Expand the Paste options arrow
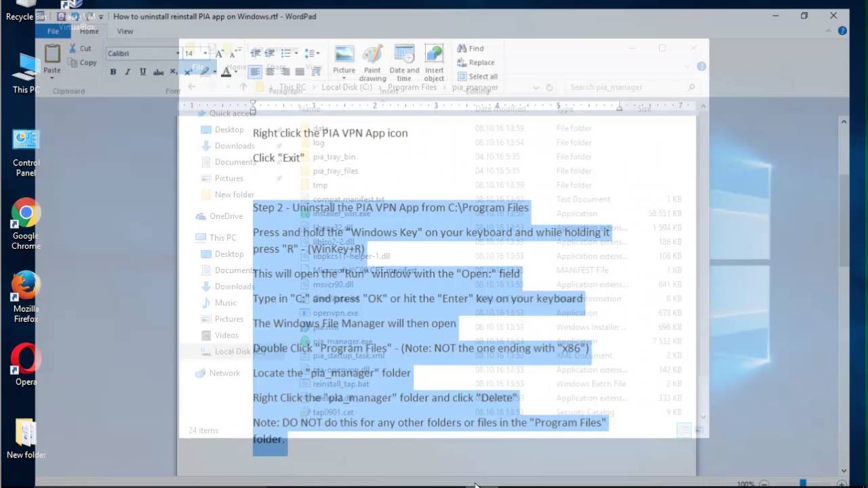The image size is (868, 488). click(x=52, y=77)
